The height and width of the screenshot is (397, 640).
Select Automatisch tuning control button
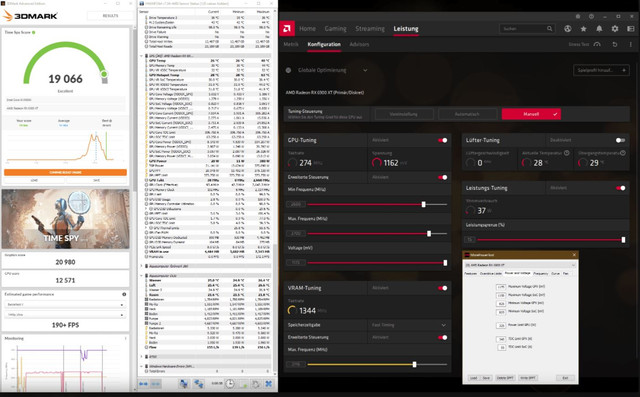pos(467,114)
